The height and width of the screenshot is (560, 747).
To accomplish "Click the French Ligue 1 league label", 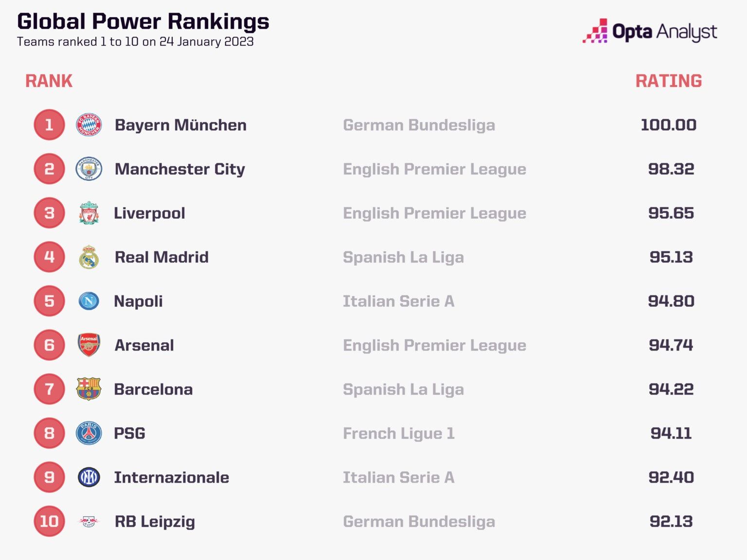I will coord(399,433).
